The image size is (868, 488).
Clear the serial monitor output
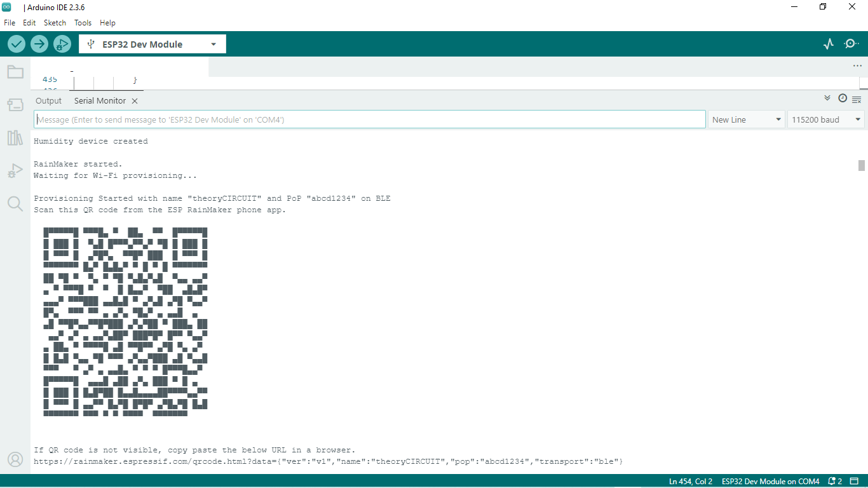[x=857, y=99]
